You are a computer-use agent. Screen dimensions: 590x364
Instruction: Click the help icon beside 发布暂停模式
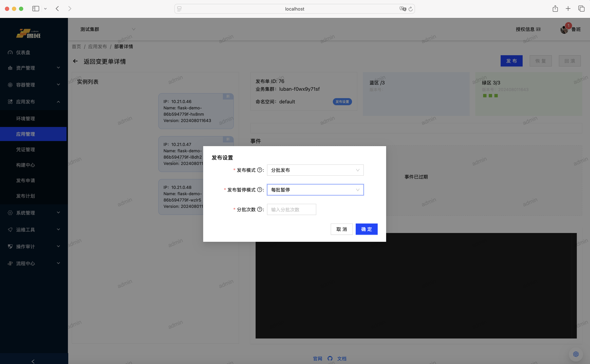259,190
